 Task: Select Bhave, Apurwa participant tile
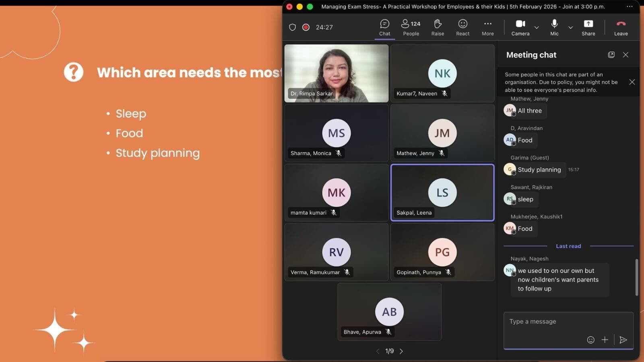389,312
